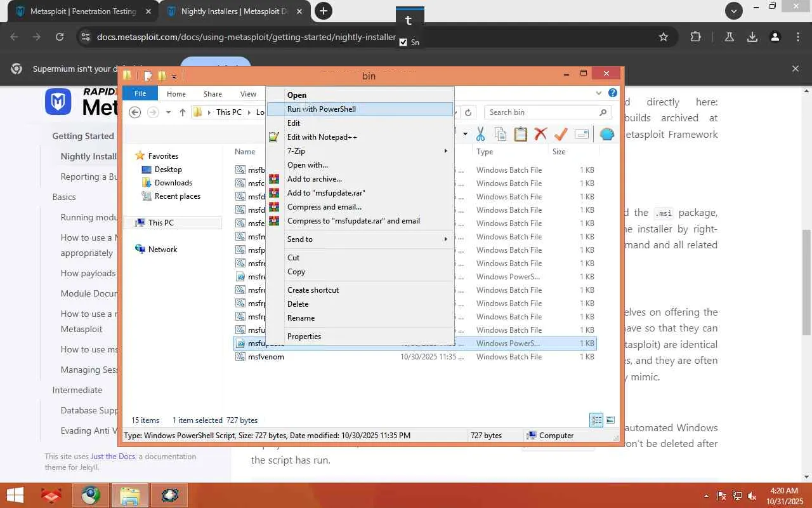Click the network tray icon
Viewport: 812px width, 508px height.
click(737, 496)
